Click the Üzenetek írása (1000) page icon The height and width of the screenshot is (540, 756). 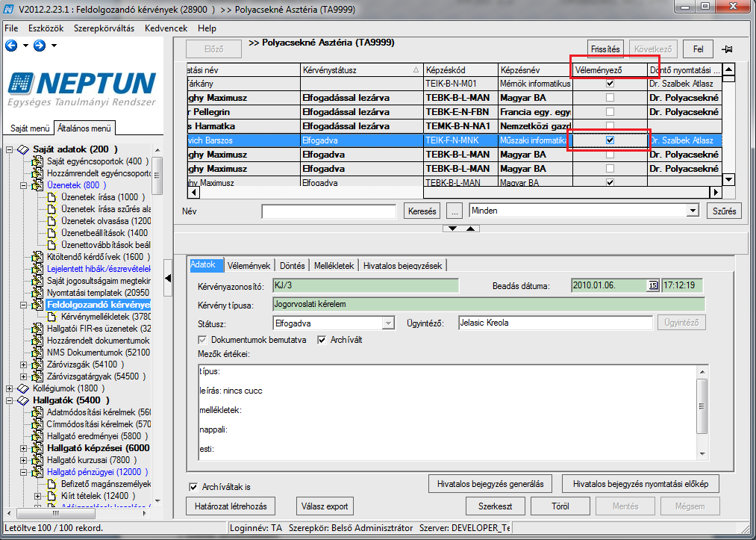pyautogui.click(x=52, y=197)
